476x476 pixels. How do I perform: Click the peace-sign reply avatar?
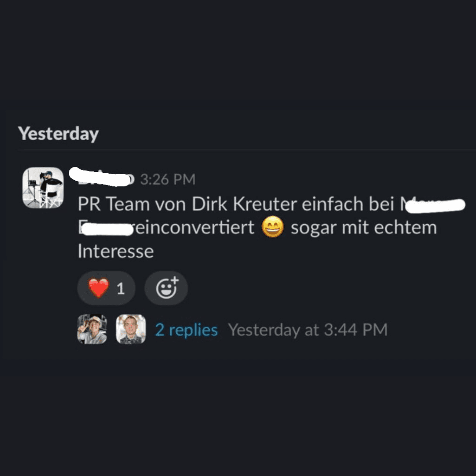tap(92, 329)
